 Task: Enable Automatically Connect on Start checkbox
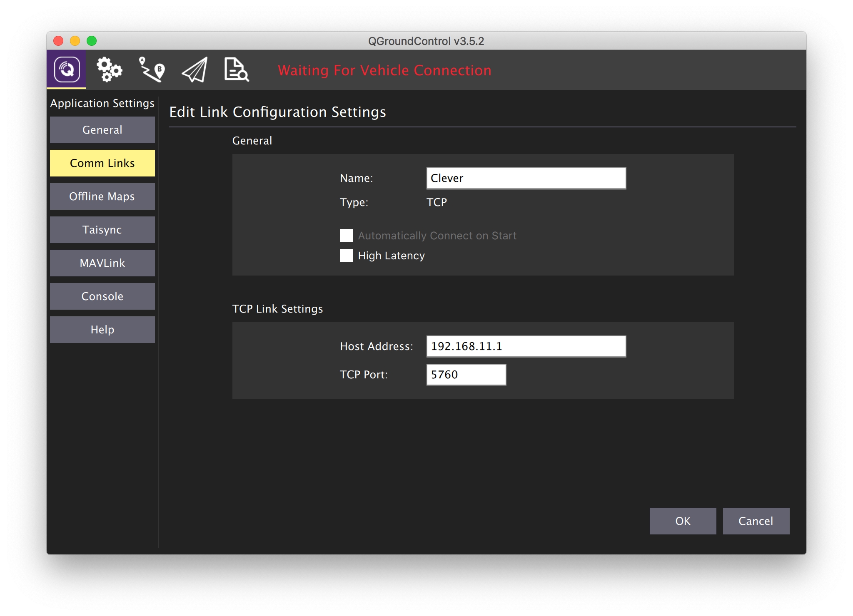(347, 236)
